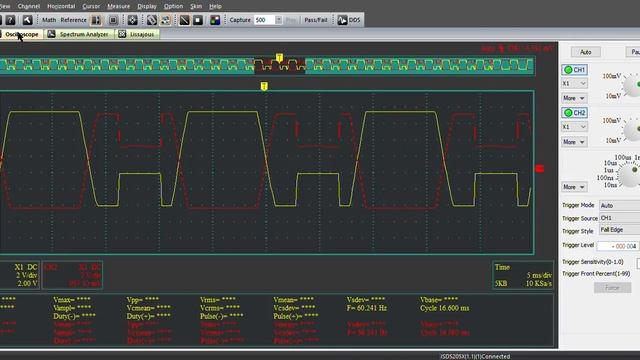Switch to the Lissajous tab
Viewport: 640px width, 360px height.
pyautogui.click(x=138, y=34)
